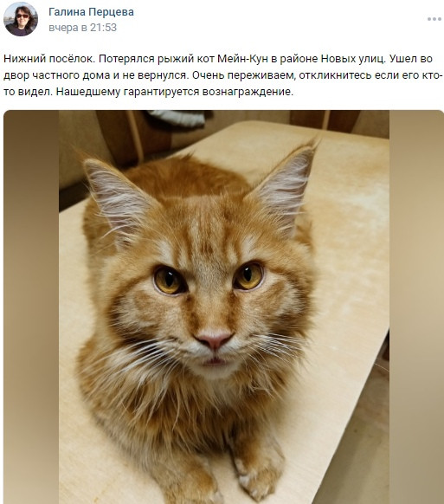
Task: Open post permalink via 'вчера в 21:53'
Action: (x=82, y=28)
